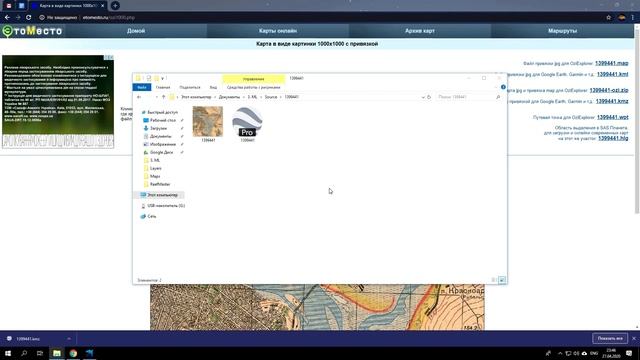
Task: Open Рабочий стол in quick access
Action: (x=160, y=120)
